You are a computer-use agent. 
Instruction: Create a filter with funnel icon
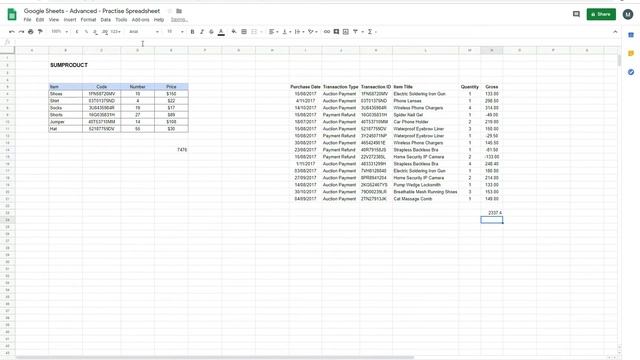click(356, 31)
